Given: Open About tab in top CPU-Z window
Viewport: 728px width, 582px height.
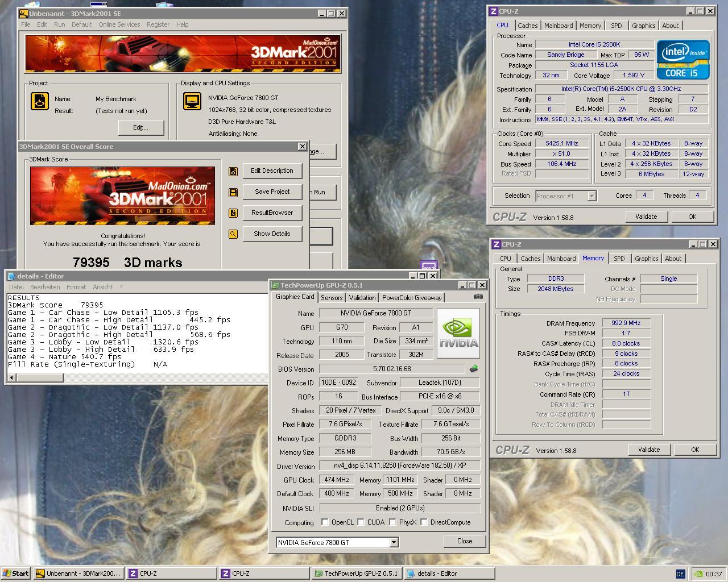Looking at the screenshot, I should coord(670,26).
